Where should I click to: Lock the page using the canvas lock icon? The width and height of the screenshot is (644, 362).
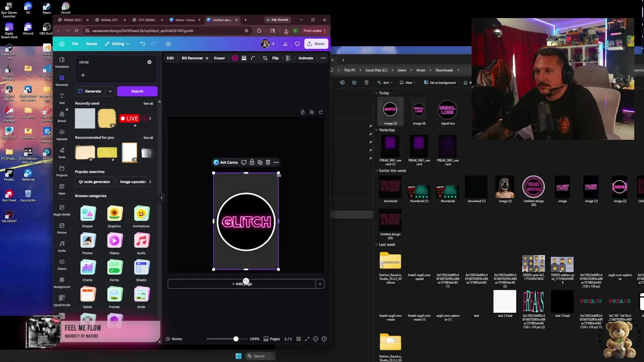[x=302, y=112]
